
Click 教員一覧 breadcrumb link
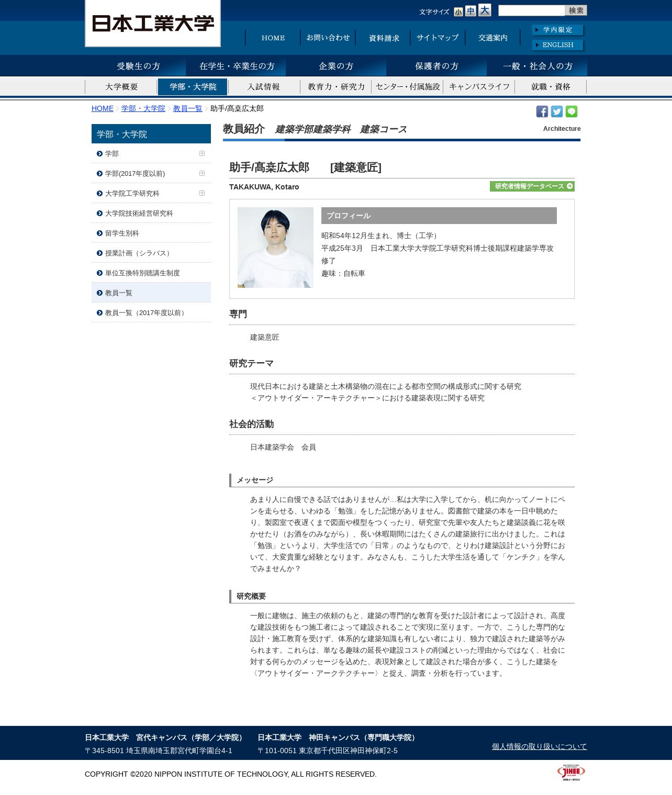[188, 108]
